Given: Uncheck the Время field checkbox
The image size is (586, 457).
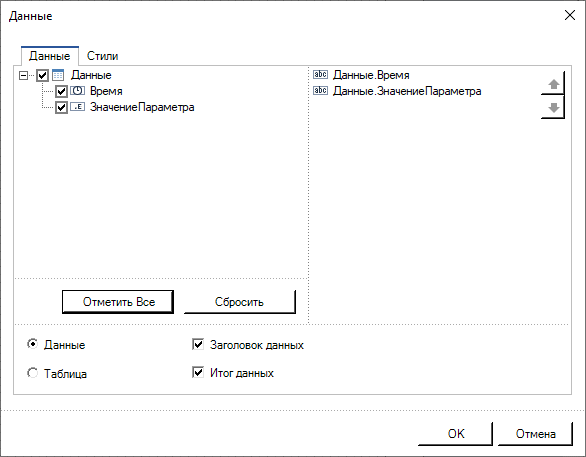Looking at the screenshot, I should [x=61, y=91].
